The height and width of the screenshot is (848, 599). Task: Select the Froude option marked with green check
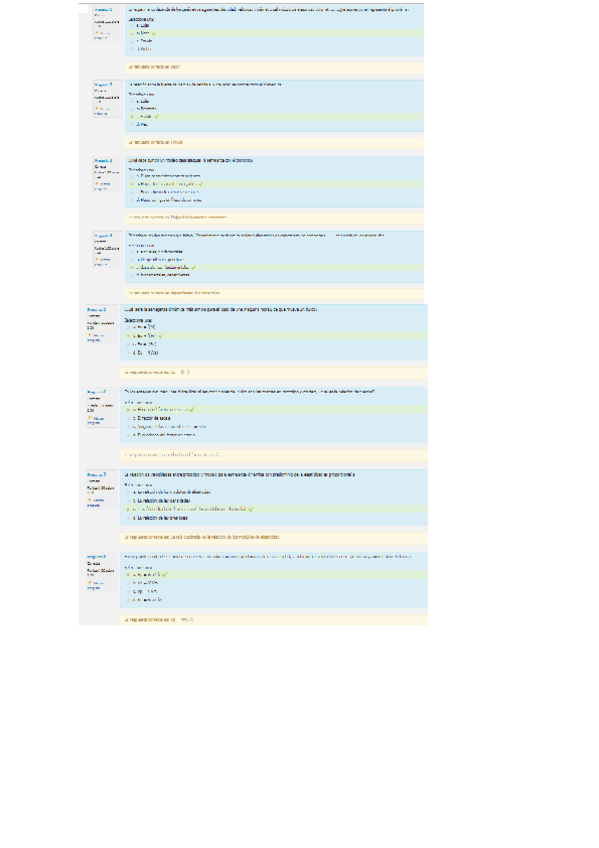point(132,116)
